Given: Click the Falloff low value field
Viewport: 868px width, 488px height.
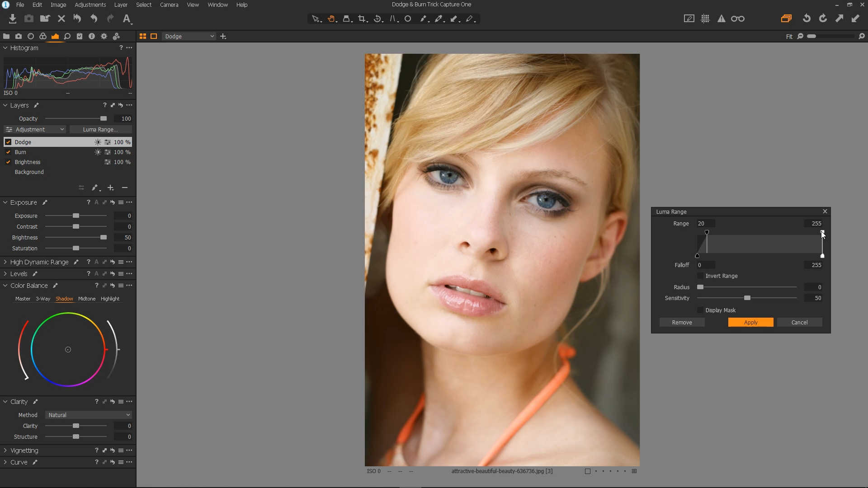Looking at the screenshot, I should (x=705, y=265).
